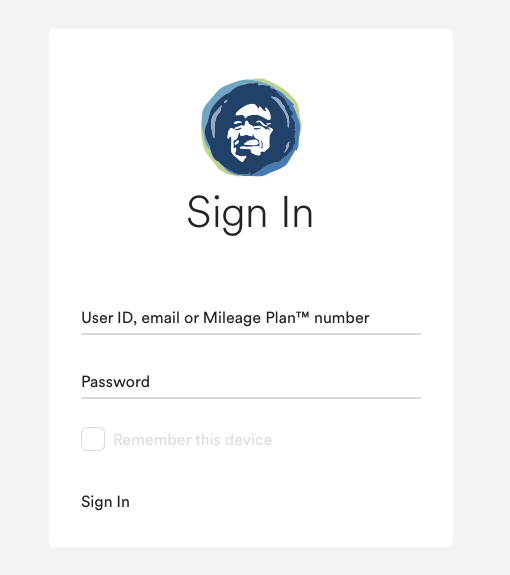
Task: Click the smiling face in the round logo
Action: click(x=250, y=132)
